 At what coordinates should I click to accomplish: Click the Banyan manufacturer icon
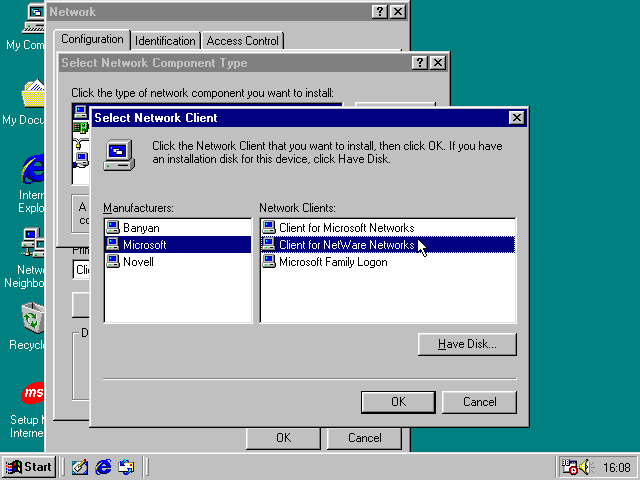[x=113, y=227]
